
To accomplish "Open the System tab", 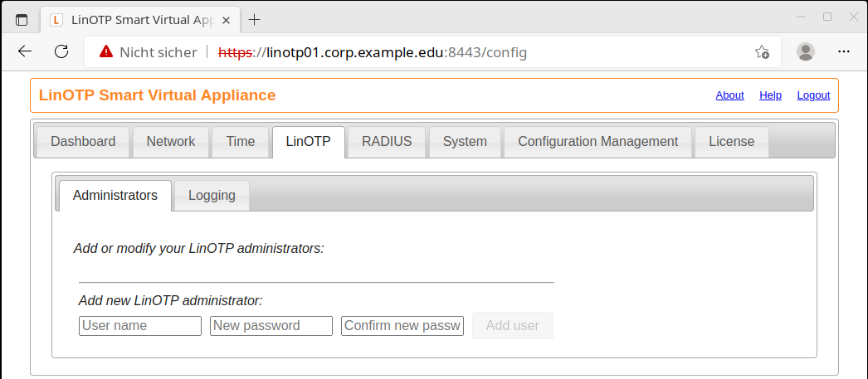I will 465,142.
